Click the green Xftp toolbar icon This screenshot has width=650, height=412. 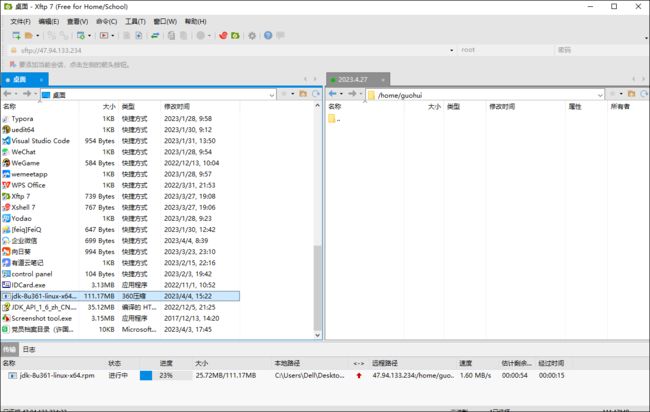click(x=235, y=36)
